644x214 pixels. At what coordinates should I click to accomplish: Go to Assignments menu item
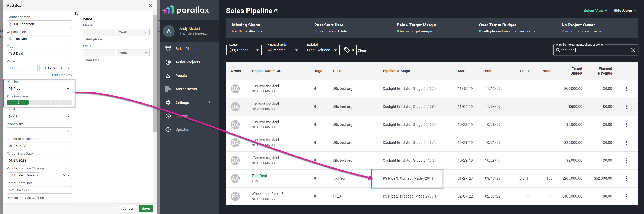(x=186, y=89)
